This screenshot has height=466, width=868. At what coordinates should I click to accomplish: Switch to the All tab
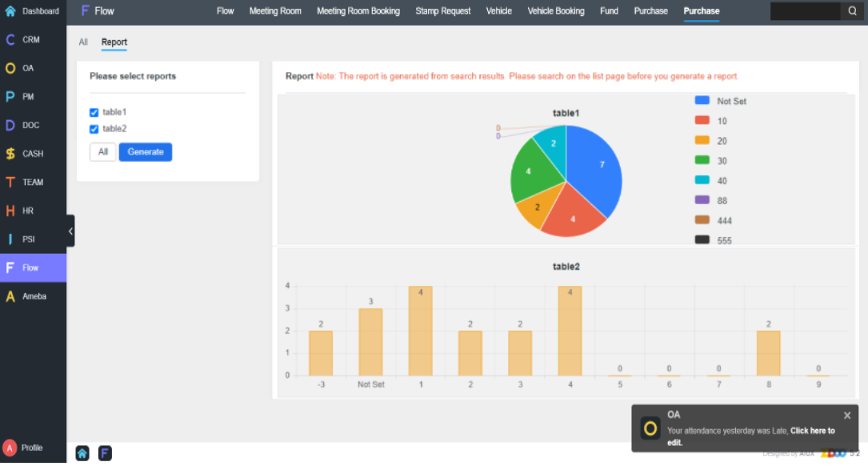pos(83,42)
